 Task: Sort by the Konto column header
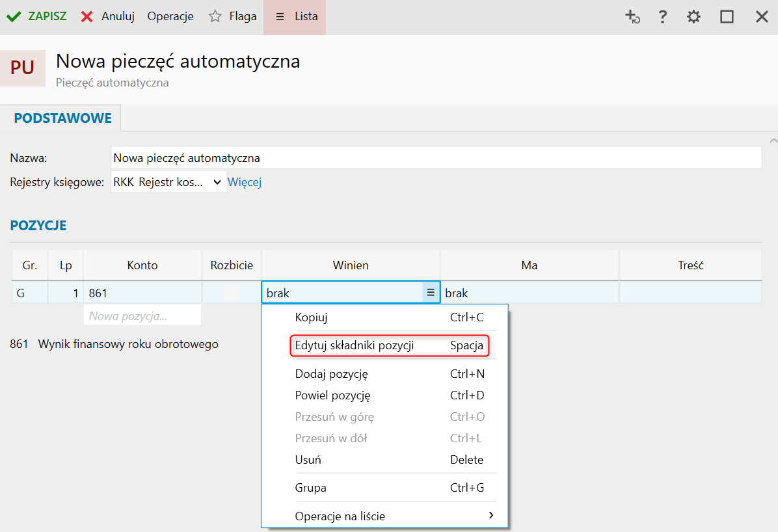[x=142, y=265]
